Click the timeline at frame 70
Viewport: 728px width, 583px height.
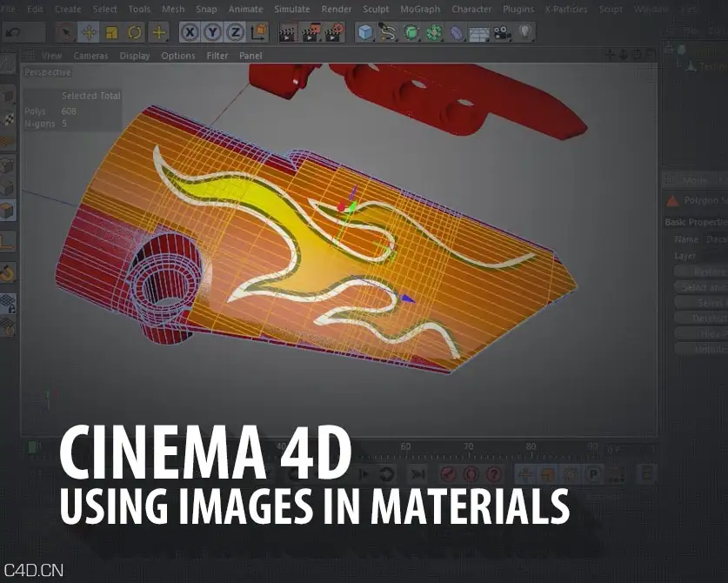pos(469,447)
